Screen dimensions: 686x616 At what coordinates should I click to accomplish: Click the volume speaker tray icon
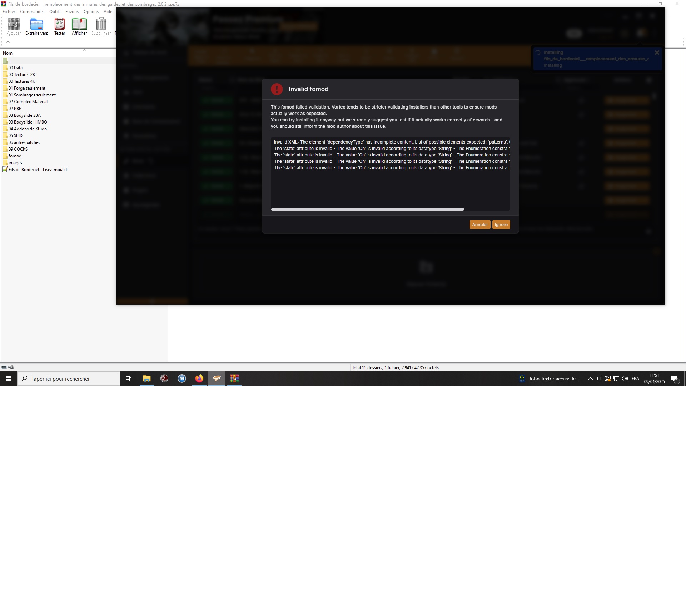point(625,379)
